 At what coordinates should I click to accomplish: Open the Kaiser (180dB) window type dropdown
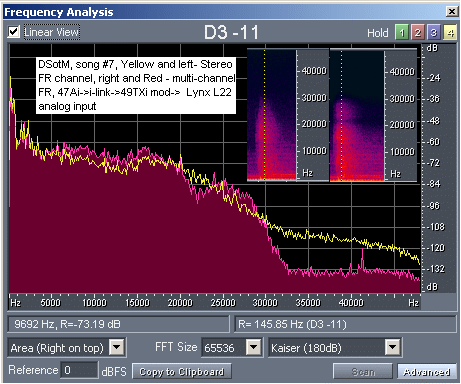[392, 347]
